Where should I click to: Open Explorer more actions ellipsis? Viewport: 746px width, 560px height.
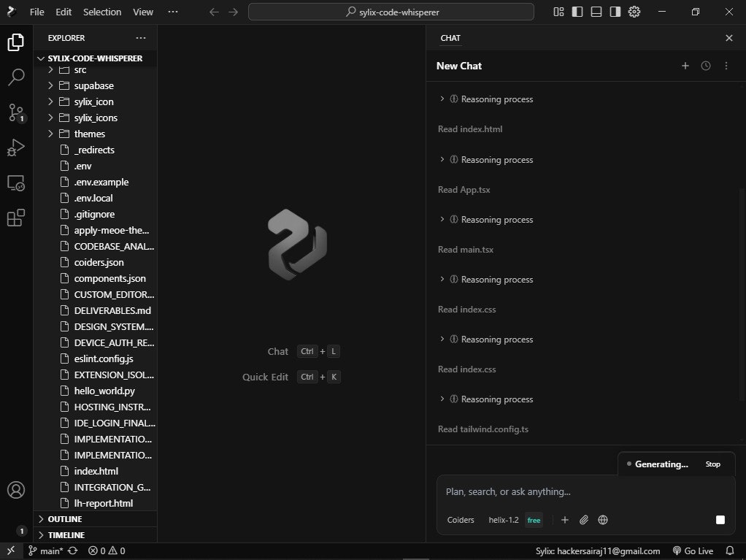(x=141, y=38)
